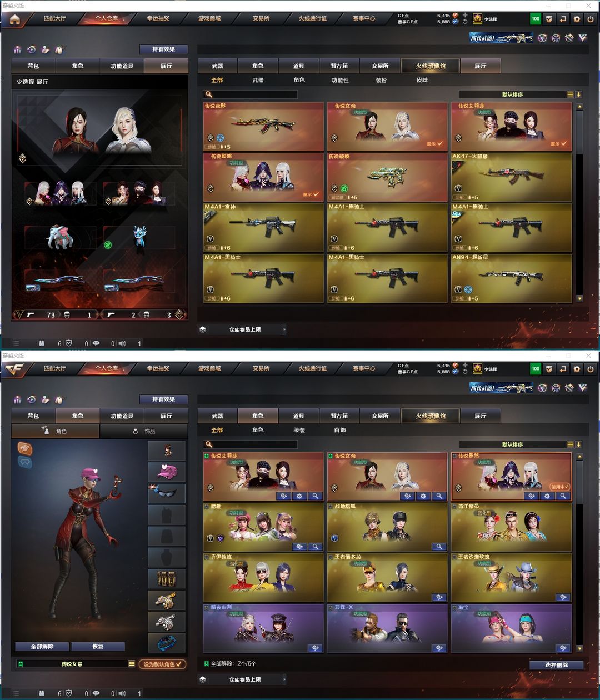Click scroll down arrow of the lower window's item list
Viewport: 600px width, 700px height.
(579, 648)
